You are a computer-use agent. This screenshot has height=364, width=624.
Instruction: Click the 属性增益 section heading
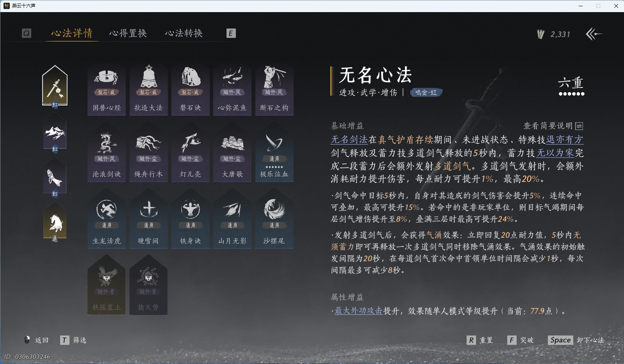[347, 297]
